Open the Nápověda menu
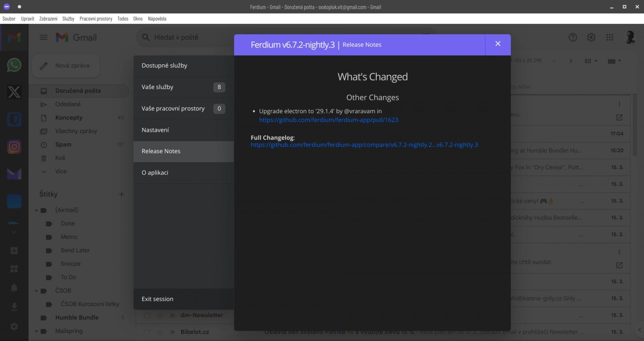 (x=157, y=19)
